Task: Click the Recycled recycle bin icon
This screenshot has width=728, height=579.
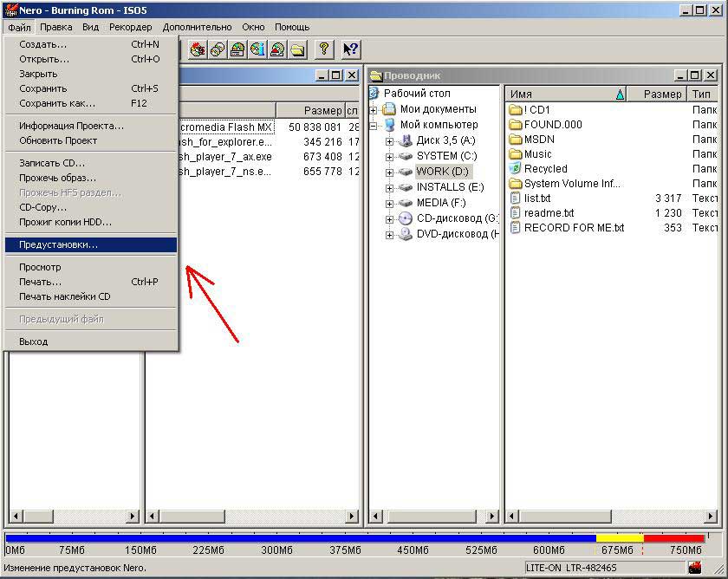Action: tap(515, 168)
